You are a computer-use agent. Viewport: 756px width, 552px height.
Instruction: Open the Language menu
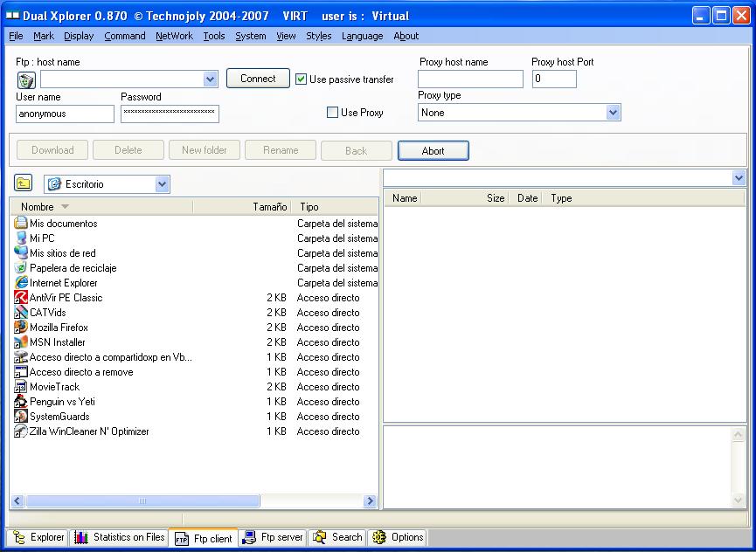tap(362, 36)
